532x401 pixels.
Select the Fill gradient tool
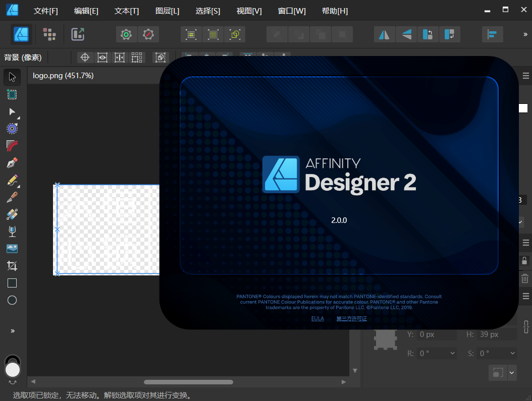tap(12, 214)
